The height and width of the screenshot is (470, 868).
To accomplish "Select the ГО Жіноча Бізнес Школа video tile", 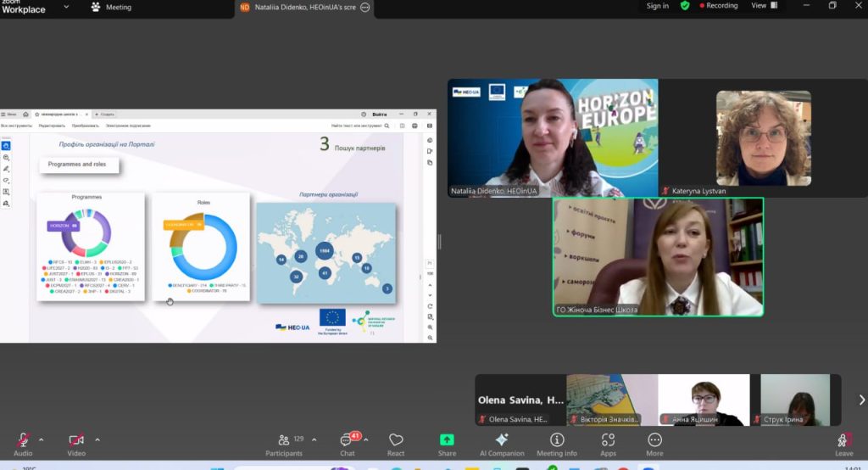I will (658, 257).
